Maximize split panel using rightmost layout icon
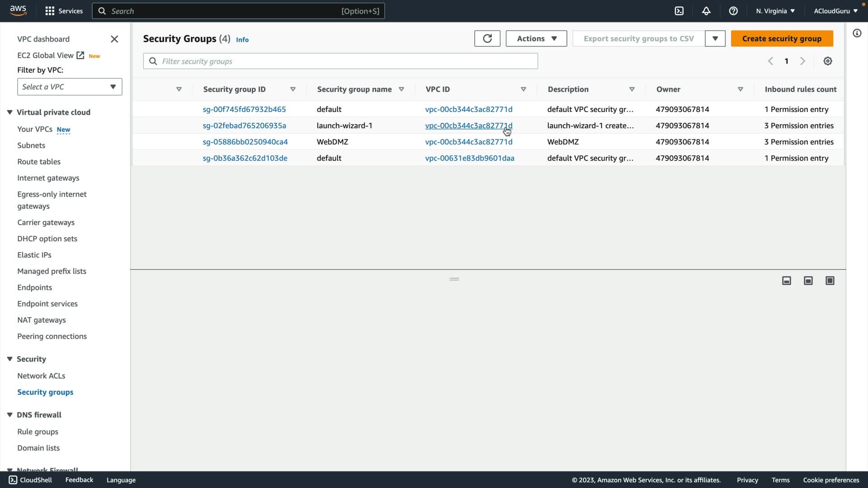This screenshot has height=488, width=868. (830, 281)
